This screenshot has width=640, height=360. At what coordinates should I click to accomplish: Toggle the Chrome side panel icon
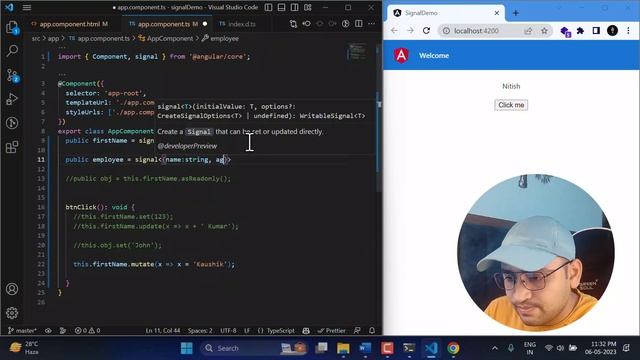[596, 31]
